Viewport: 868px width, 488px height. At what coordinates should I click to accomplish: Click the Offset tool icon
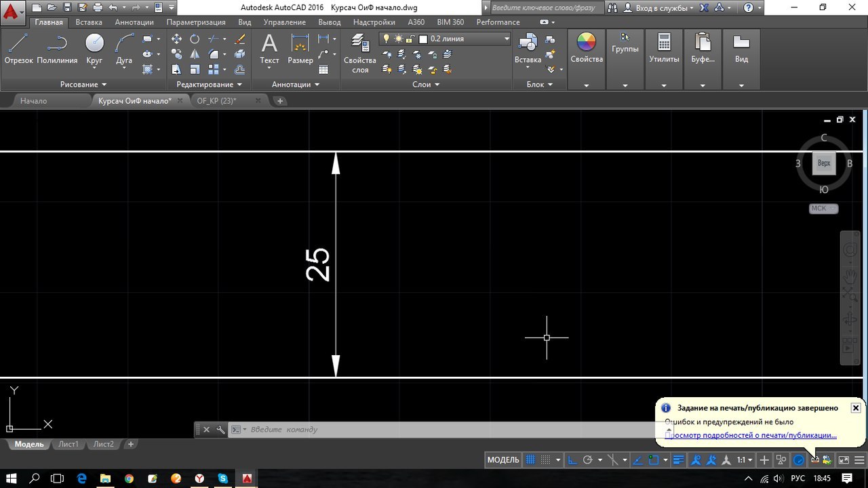239,69
